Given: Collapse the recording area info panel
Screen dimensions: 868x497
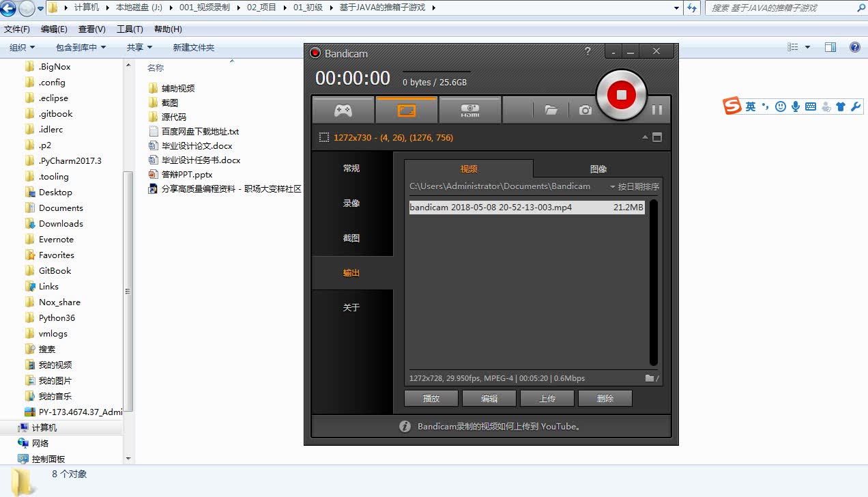Looking at the screenshot, I should [645, 137].
